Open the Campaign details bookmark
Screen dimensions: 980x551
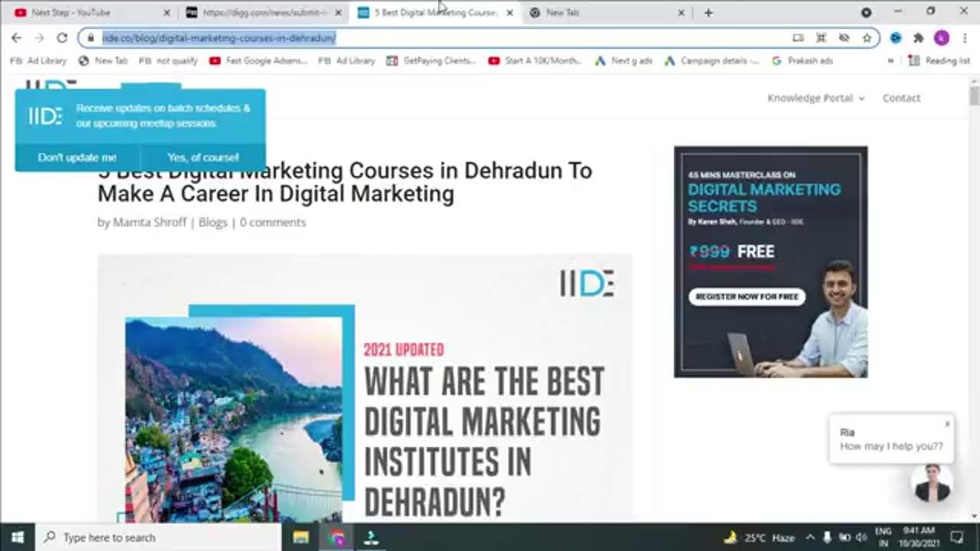[x=712, y=60]
